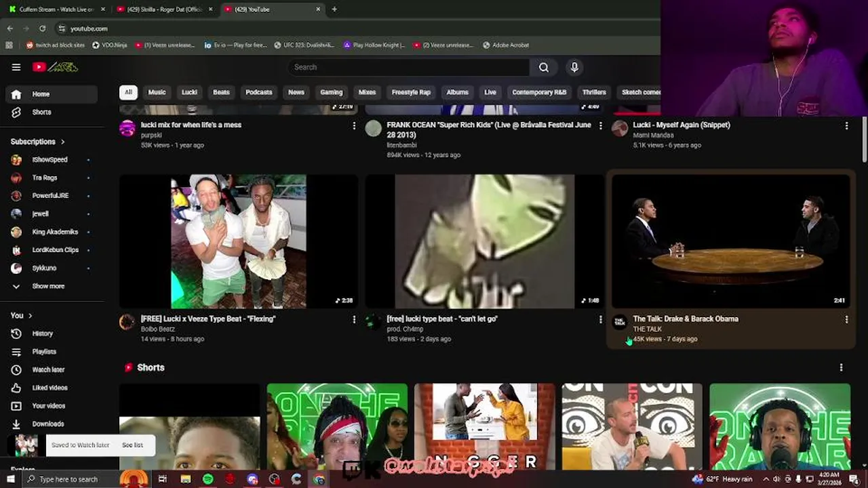The image size is (868, 488).
Task: Click the YouTube logo
Action: tap(56, 67)
